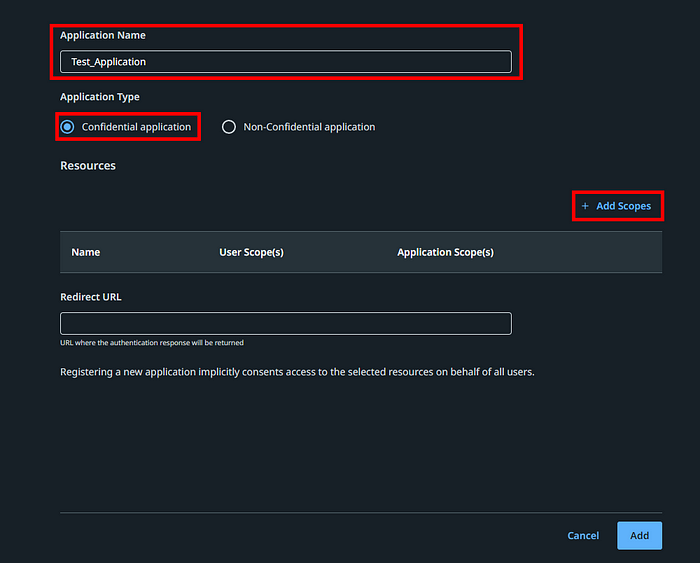Click the User Scope(s) column header
The width and height of the screenshot is (700, 563).
click(x=251, y=252)
